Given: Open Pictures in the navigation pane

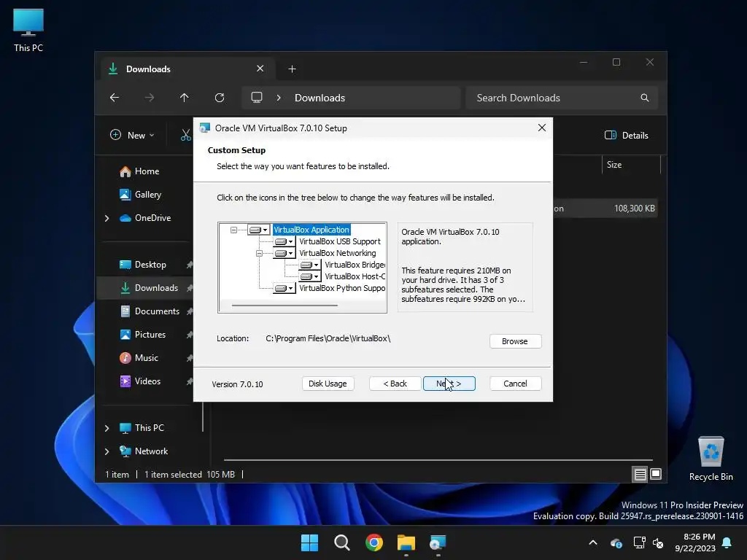Looking at the screenshot, I should 150,335.
